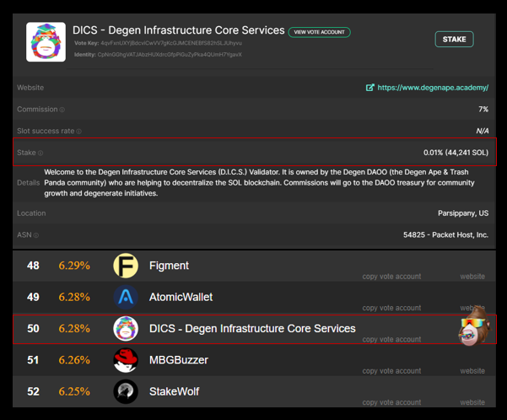The width and height of the screenshot is (507, 420).
Task: Open the degenape.academy website link
Action: 433,88
